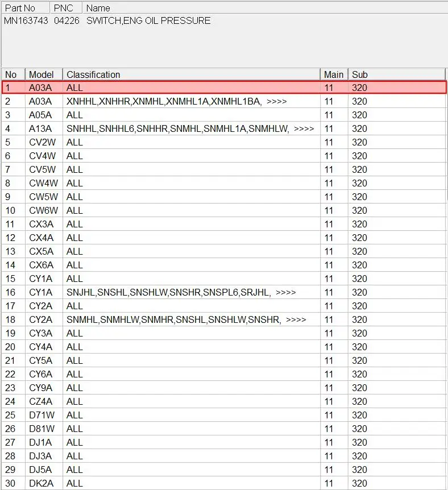Select row 5 model CV2W
448x490 pixels.
coord(42,142)
